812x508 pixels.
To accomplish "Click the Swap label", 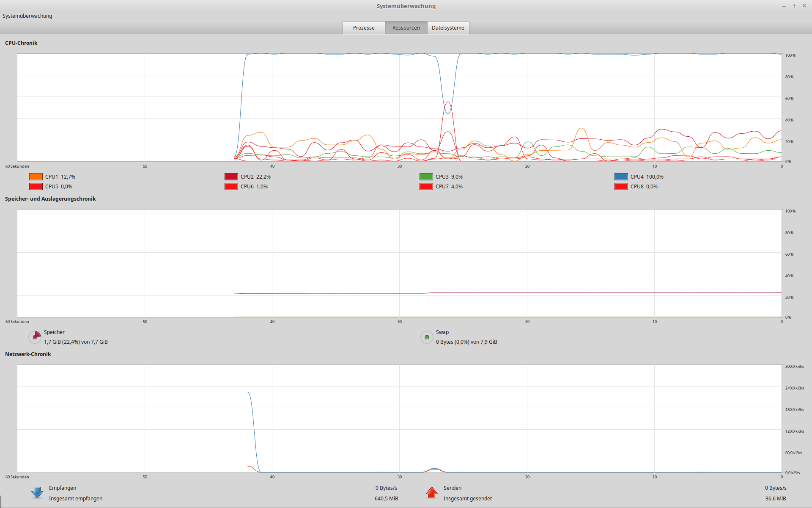I will [x=442, y=332].
